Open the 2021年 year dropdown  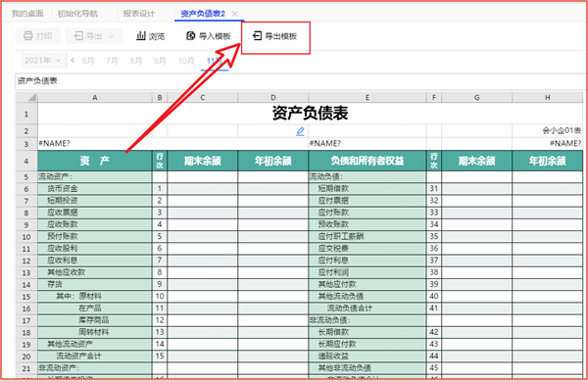(42, 61)
